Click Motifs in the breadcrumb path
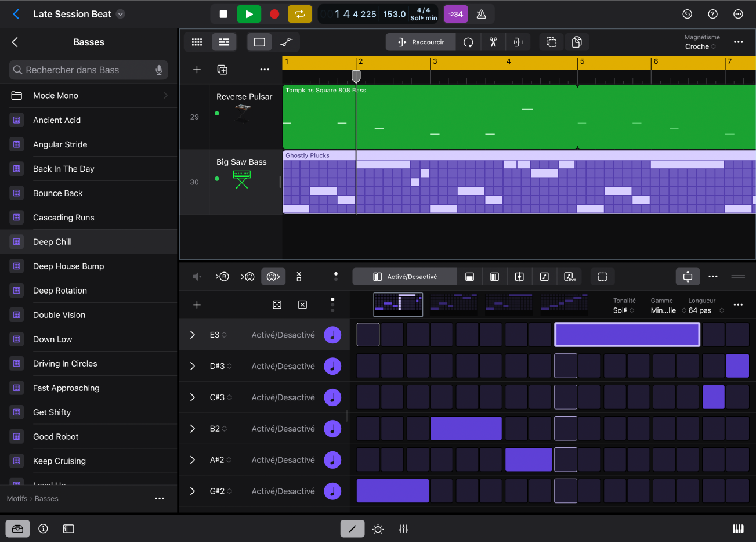This screenshot has height=543, width=756. (17, 498)
